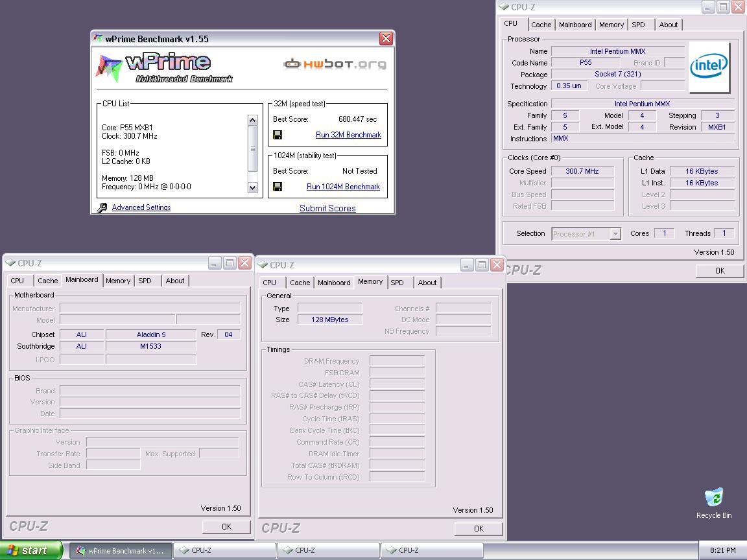Click the Technology 0.35 um field
This screenshot has height=560, width=747.
(x=569, y=86)
